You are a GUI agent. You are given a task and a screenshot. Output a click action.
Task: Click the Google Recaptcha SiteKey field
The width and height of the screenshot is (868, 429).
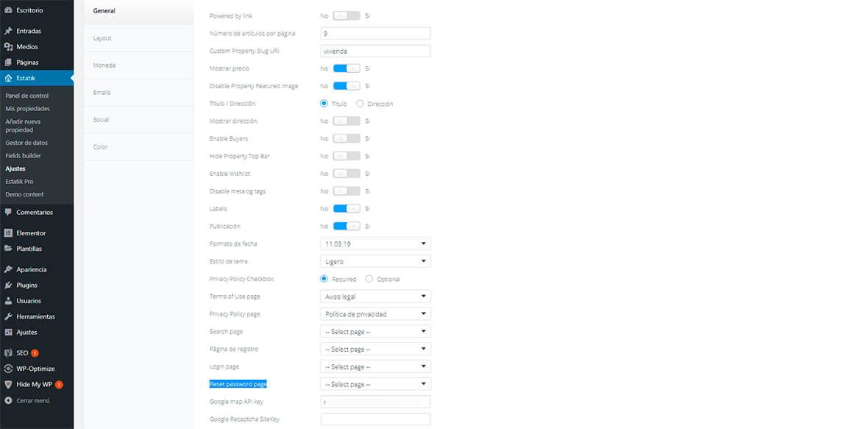[x=375, y=419]
